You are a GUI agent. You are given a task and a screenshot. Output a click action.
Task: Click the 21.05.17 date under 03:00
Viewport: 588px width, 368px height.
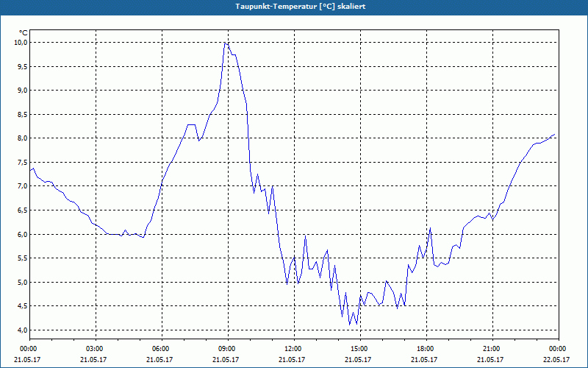pos(93,359)
